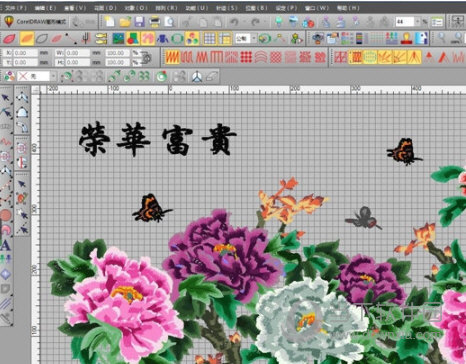The height and width of the screenshot is (364, 466).
Task: Open print preview magnifier-page icon
Action: 169,22
